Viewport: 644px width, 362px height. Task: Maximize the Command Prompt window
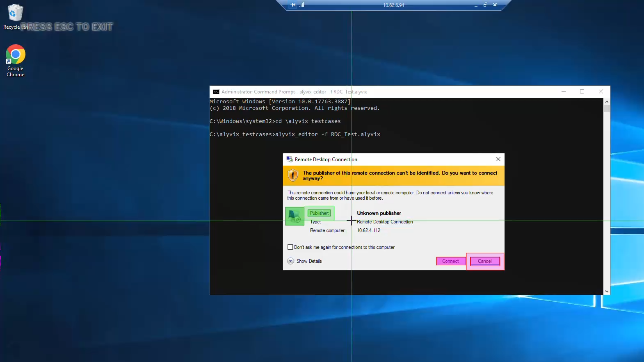coord(582,92)
